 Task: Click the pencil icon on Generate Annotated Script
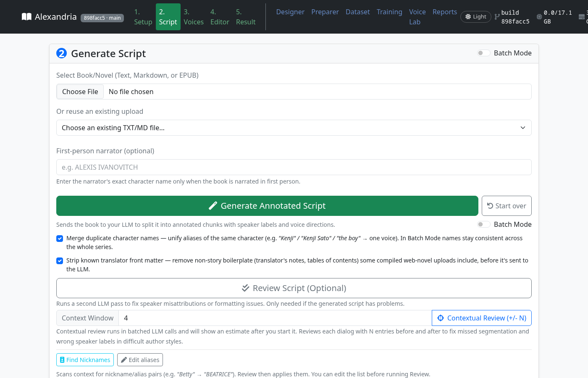pyautogui.click(x=213, y=206)
